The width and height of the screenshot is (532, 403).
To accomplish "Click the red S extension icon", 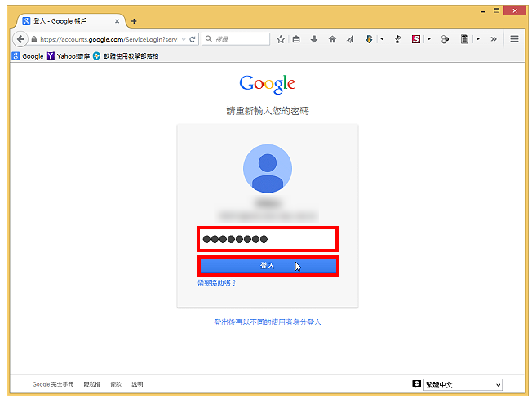I will (x=416, y=39).
